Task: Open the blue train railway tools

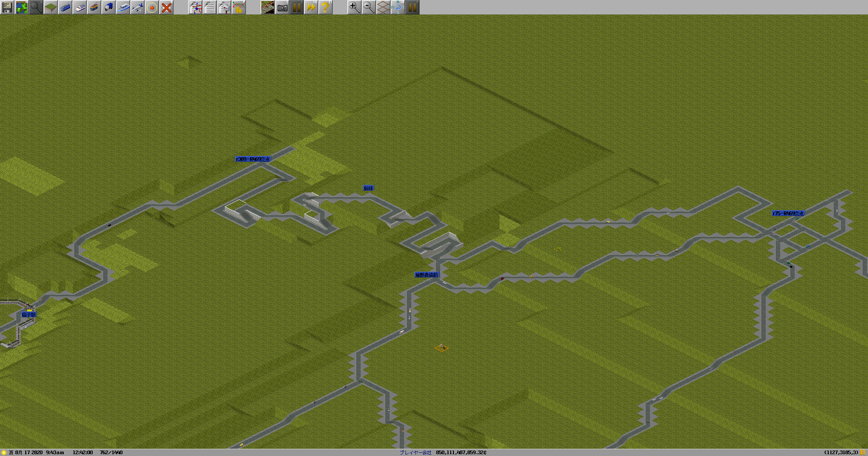Action: pos(65,7)
